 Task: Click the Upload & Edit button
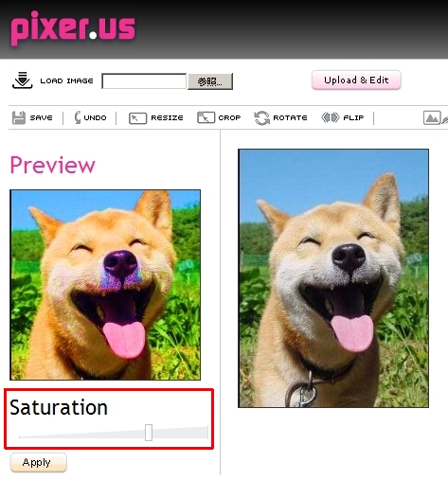pos(356,80)
